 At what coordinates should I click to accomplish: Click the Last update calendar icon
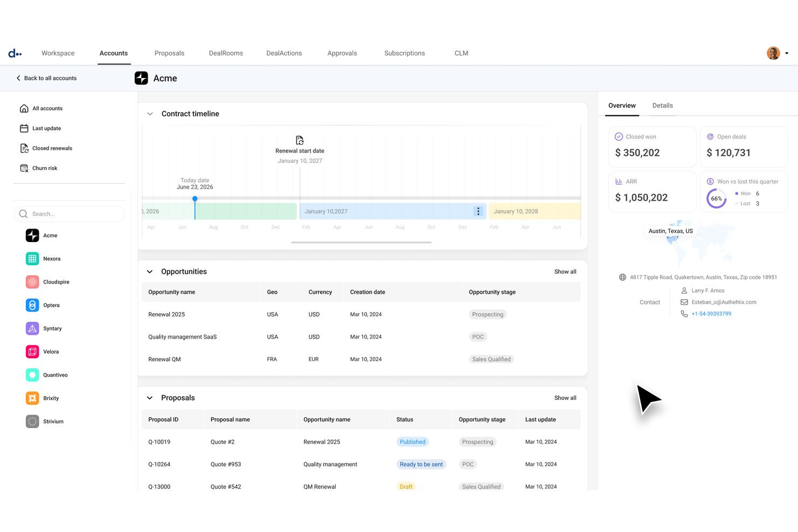[24, 128]
